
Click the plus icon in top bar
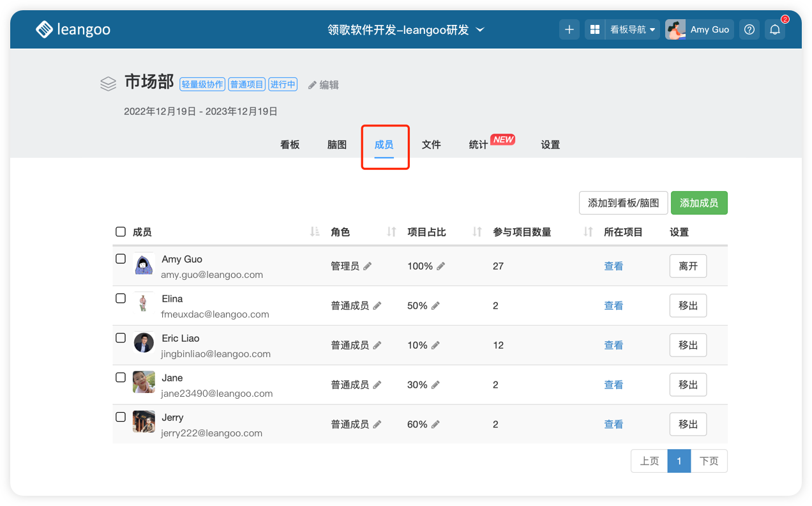coord(569,29)
